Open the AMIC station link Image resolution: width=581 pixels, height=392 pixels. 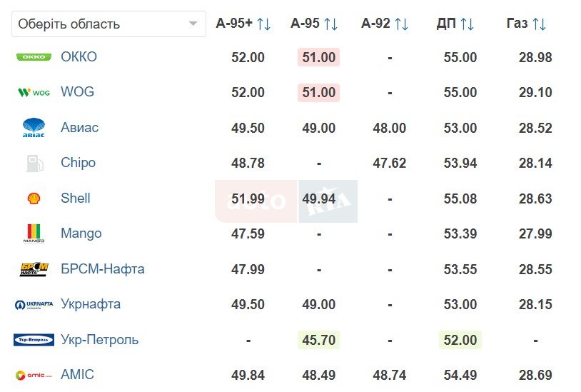click(77, 375)
